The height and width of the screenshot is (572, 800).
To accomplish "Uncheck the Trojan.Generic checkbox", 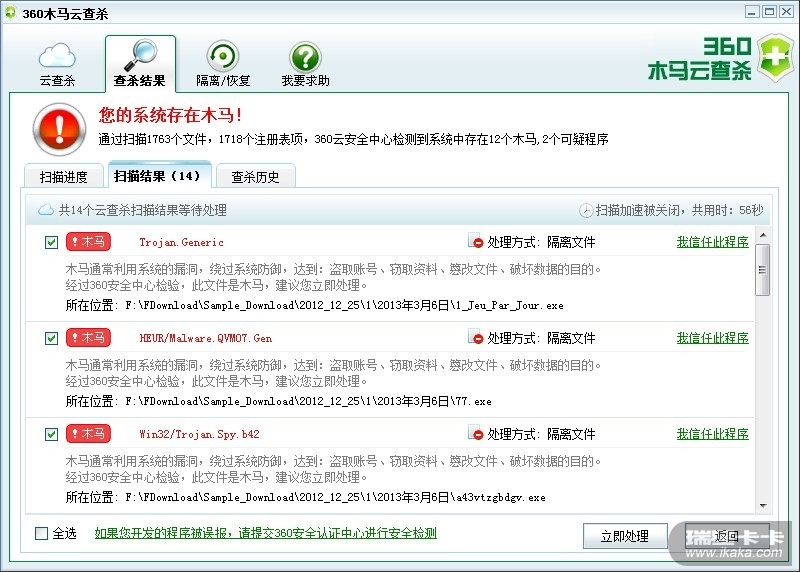I will click(x=52, y=242).
